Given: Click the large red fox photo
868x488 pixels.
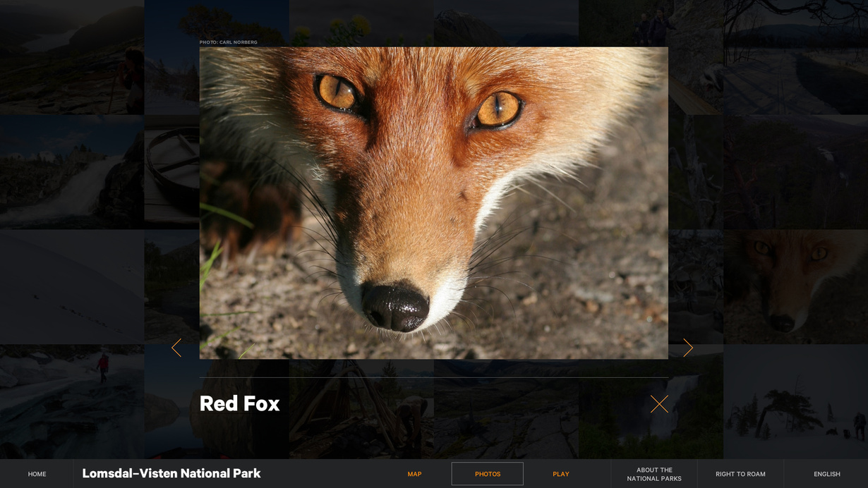Looking at the screenshot, I should (x=433, y=203).
